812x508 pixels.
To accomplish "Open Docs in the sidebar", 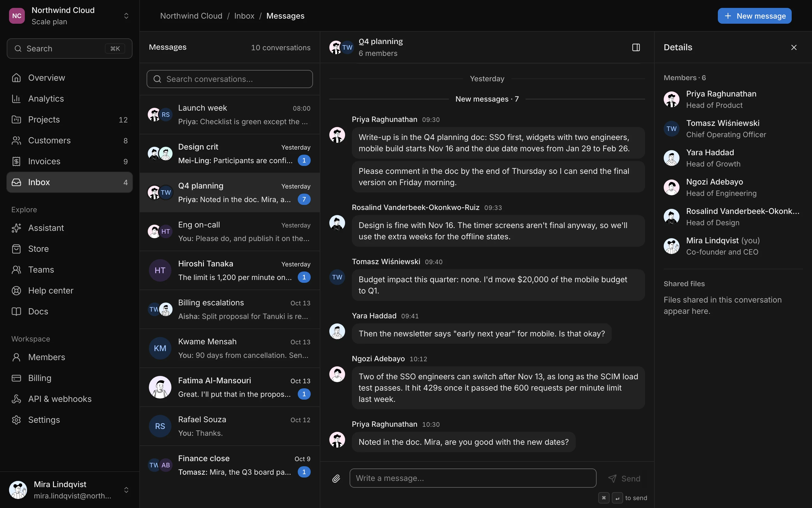I will pos(69,312).
